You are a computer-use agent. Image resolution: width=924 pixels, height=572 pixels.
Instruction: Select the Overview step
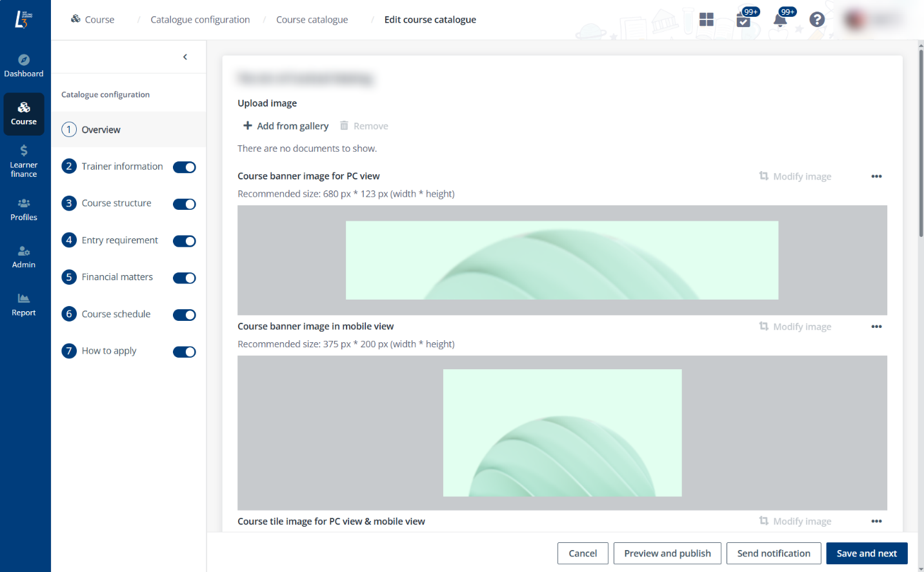101,130
